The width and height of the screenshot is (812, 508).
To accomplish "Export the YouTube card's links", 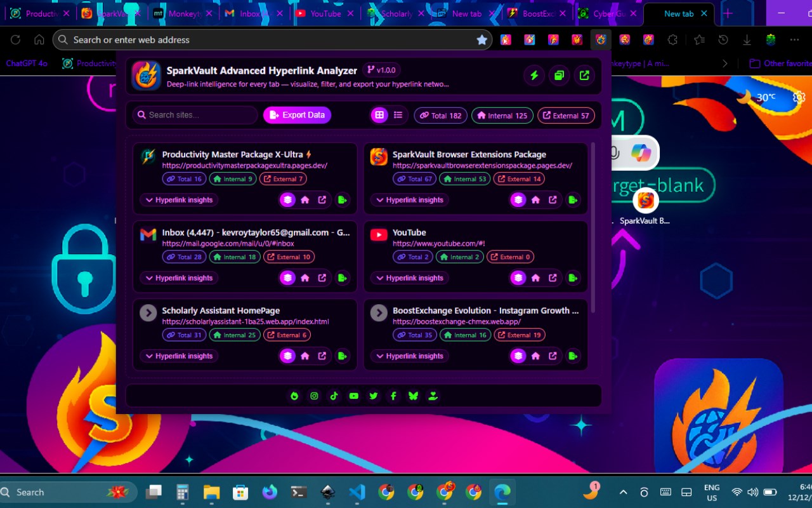I will (573, 278).
